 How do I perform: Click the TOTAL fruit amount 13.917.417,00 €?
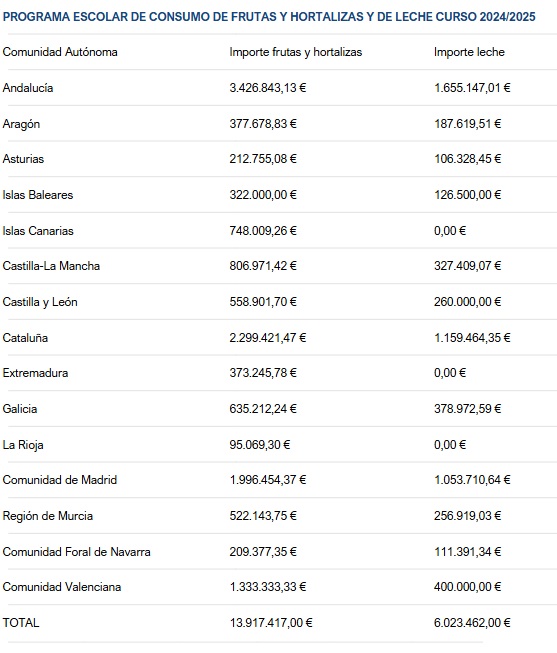click(271, 623)
